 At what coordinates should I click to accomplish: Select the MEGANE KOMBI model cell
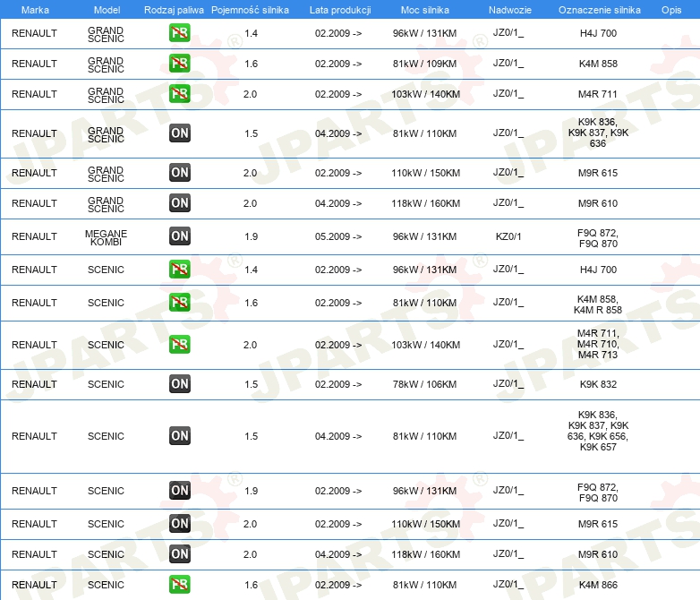106,237
